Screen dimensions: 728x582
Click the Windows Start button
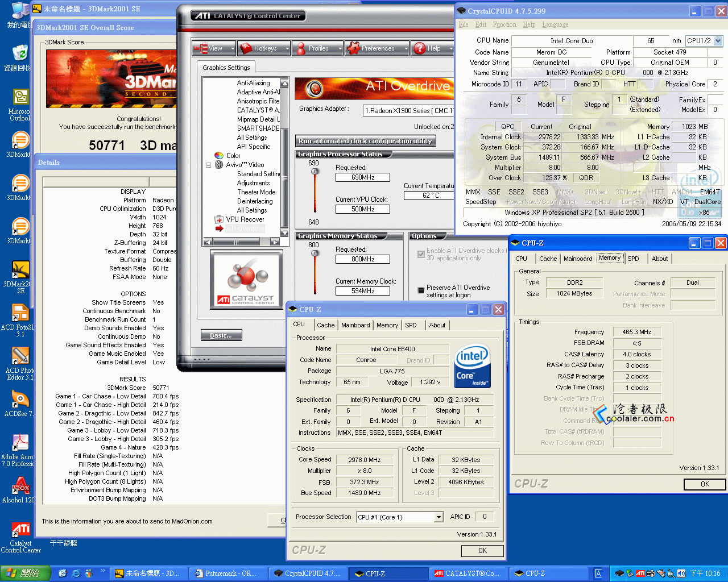point(26,573)
